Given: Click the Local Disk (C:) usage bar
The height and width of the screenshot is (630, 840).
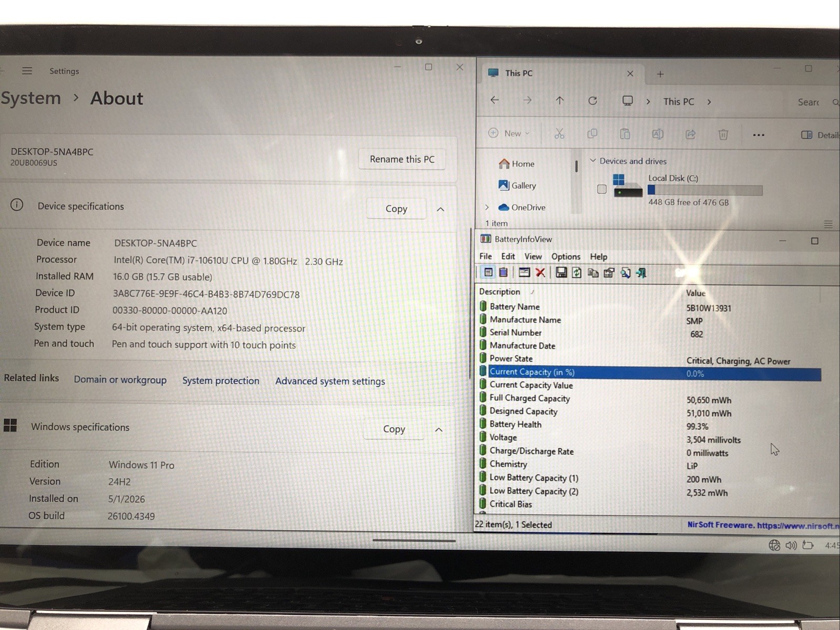Looking at the screenshot, I should coord(705,190).
